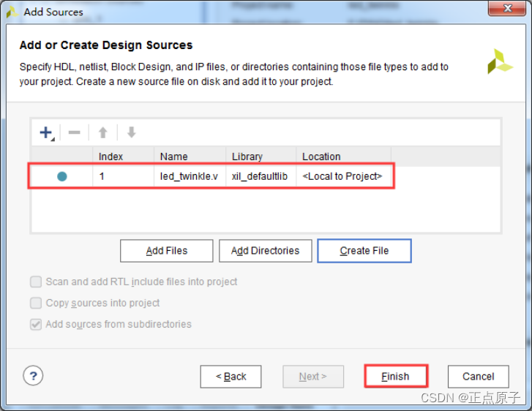Click the blue status dot for led_twinkle.v
The width and height of the screenshot is (532, 411).
pos(61,176)
